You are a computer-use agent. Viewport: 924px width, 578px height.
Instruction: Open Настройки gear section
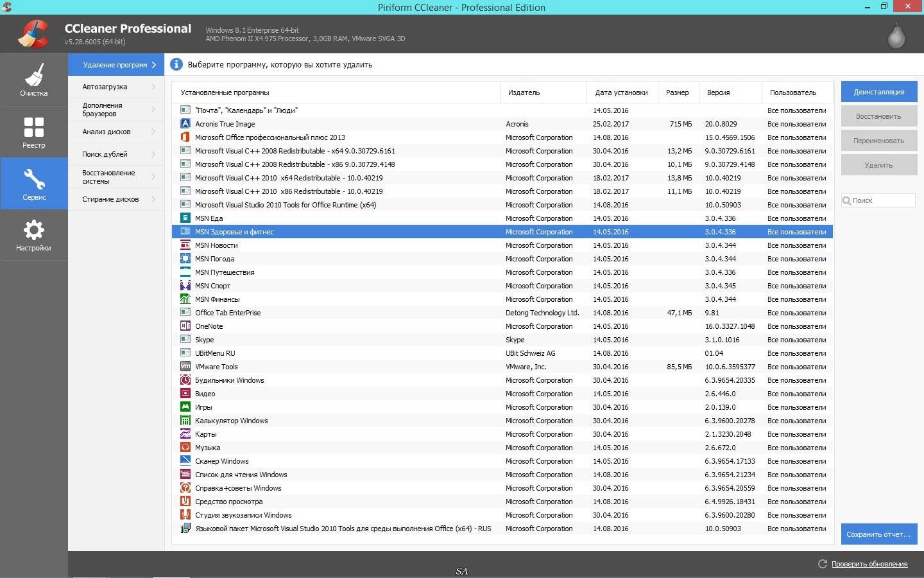point(33,235)
